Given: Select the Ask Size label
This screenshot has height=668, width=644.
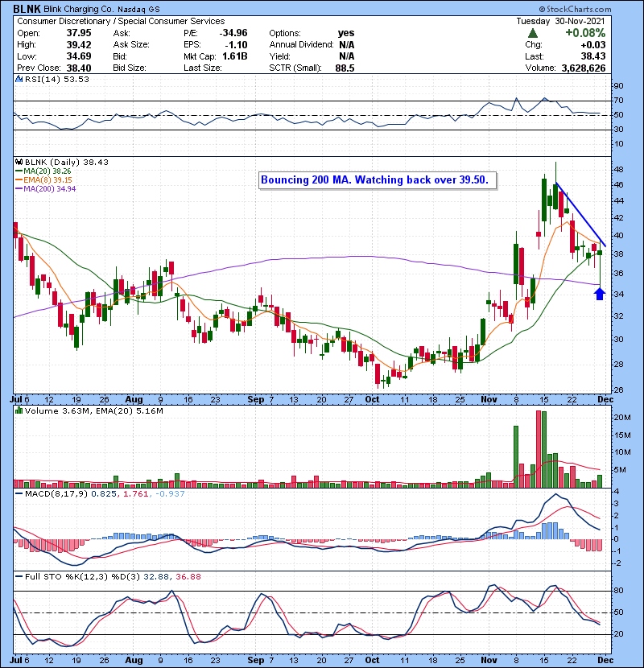Looking at the screenshot, I should pyautogui.click(x=131, y=45).
